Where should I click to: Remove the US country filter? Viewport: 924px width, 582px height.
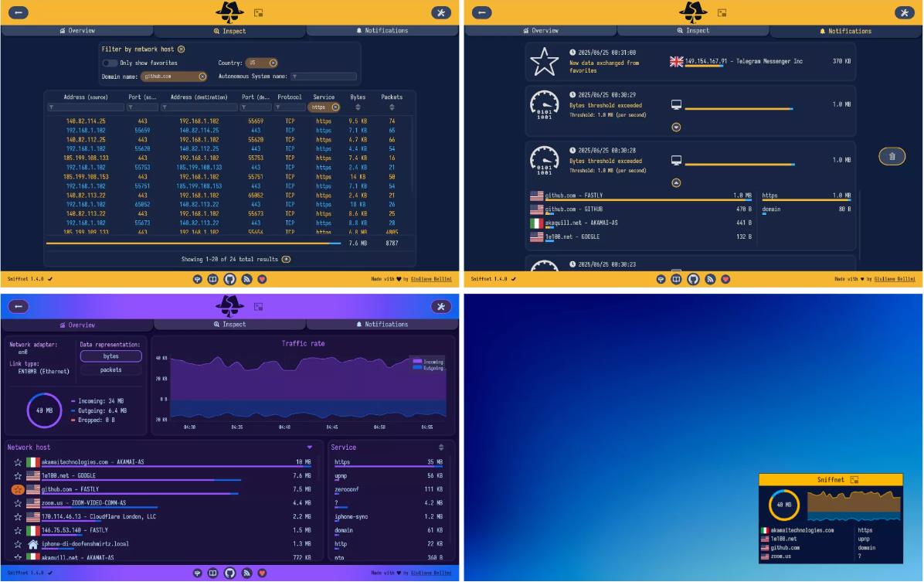point(273,63)
